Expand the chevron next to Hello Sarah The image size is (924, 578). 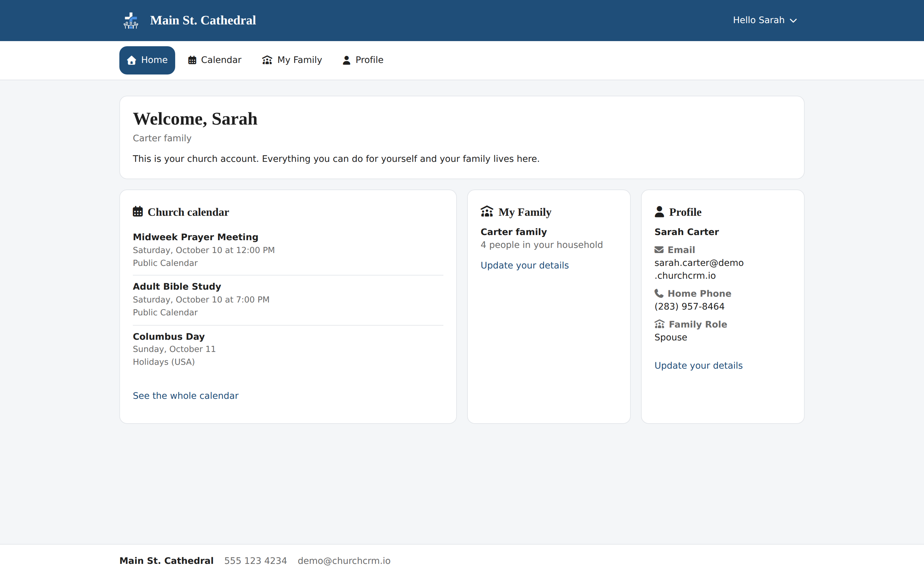click(x=793, y=21)
